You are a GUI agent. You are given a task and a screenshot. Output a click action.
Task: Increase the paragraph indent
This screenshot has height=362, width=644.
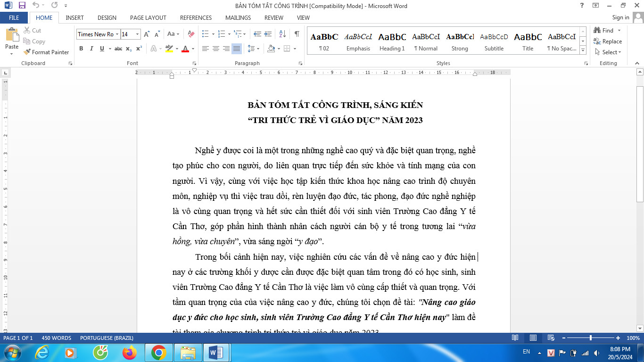point(268,34)
